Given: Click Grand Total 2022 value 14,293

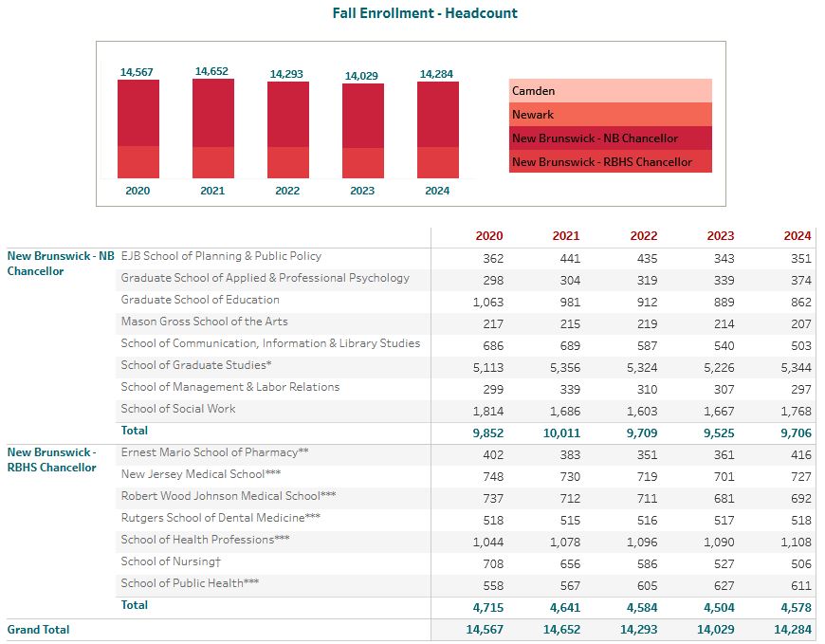Looking at the screenshot, I should click(639, 630).
